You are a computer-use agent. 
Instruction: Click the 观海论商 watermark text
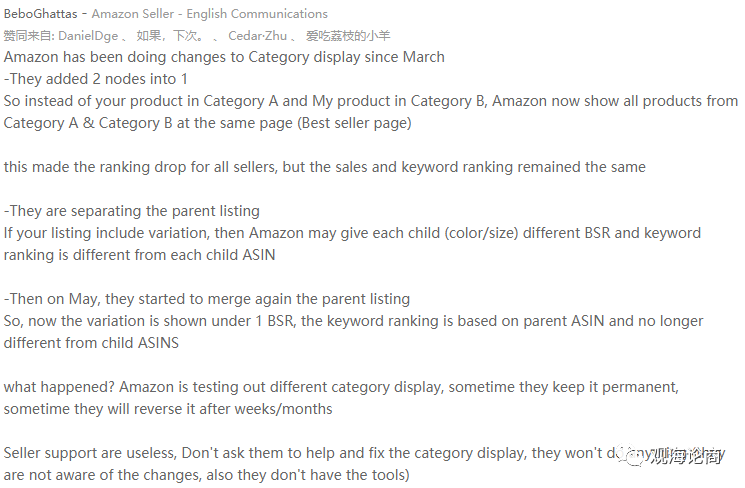click(686, 458)
